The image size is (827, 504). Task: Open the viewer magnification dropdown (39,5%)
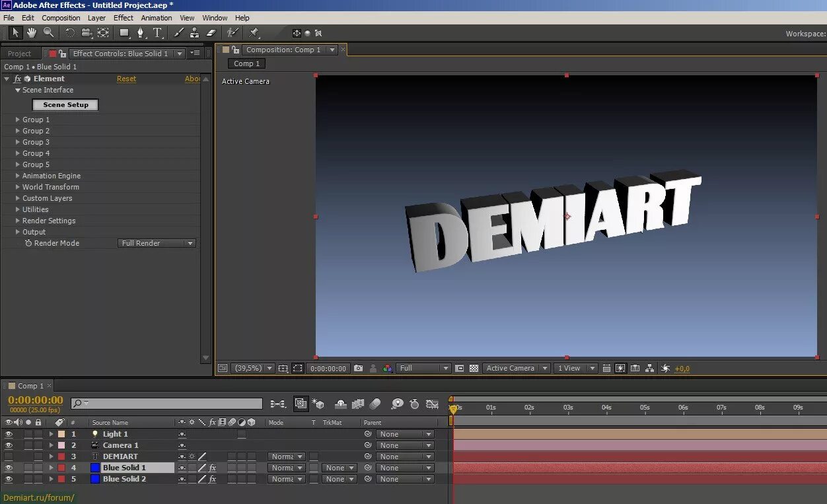click(252, 368)
